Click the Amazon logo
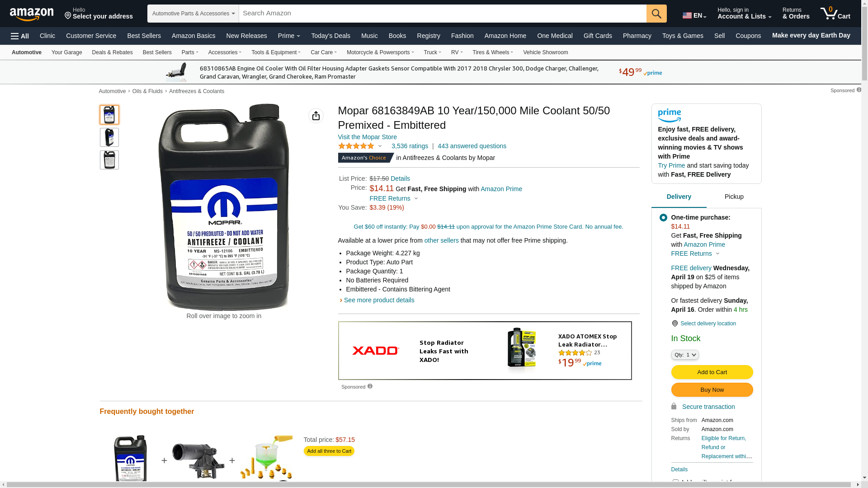This screenshot has width=868, height=488. point(32,14)
